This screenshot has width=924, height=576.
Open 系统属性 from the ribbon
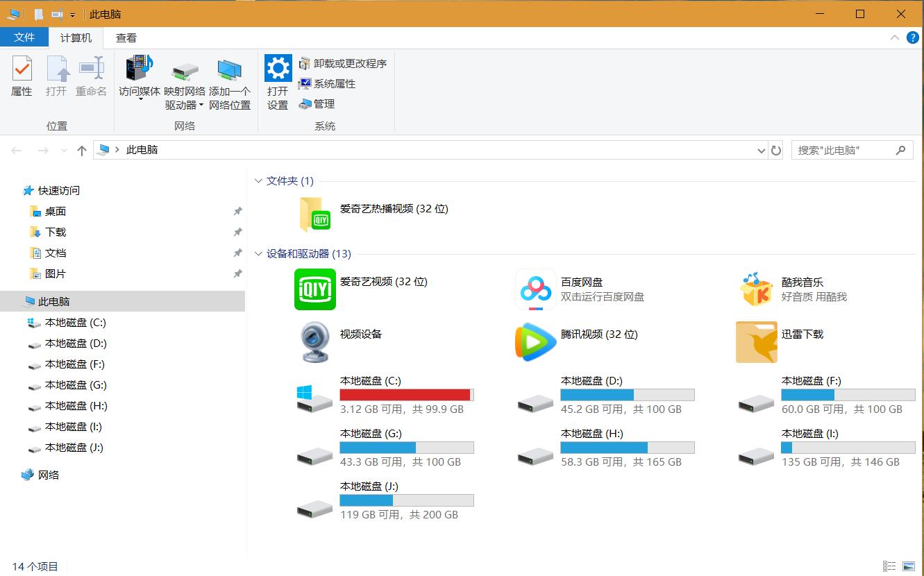point(331,83)
